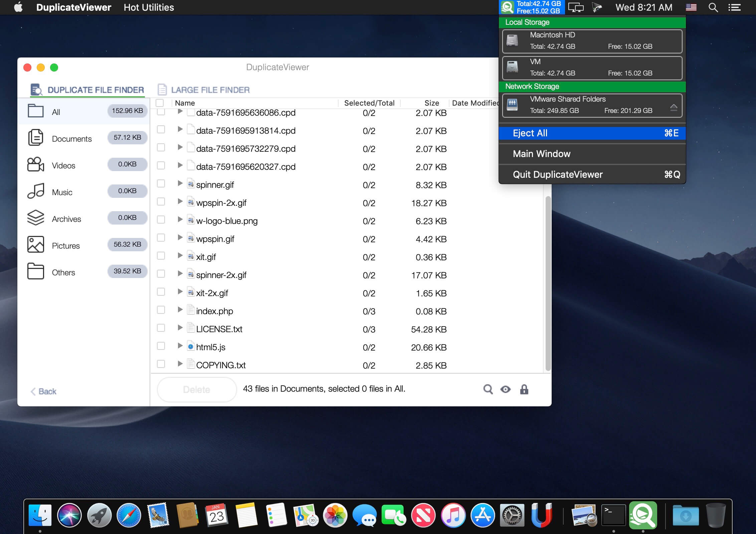The image size is (756, 534).
Task: Check the checkbox beside LICENSE.txt
Action: (161, 327)
